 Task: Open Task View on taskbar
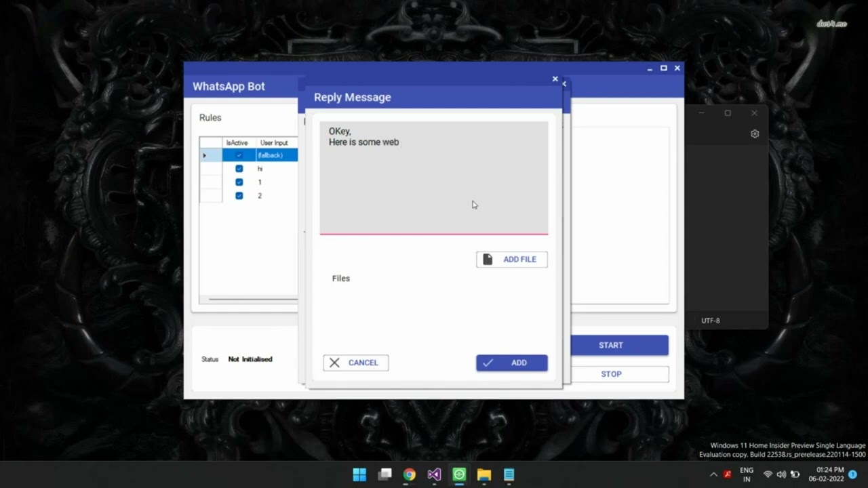(384, 474)
